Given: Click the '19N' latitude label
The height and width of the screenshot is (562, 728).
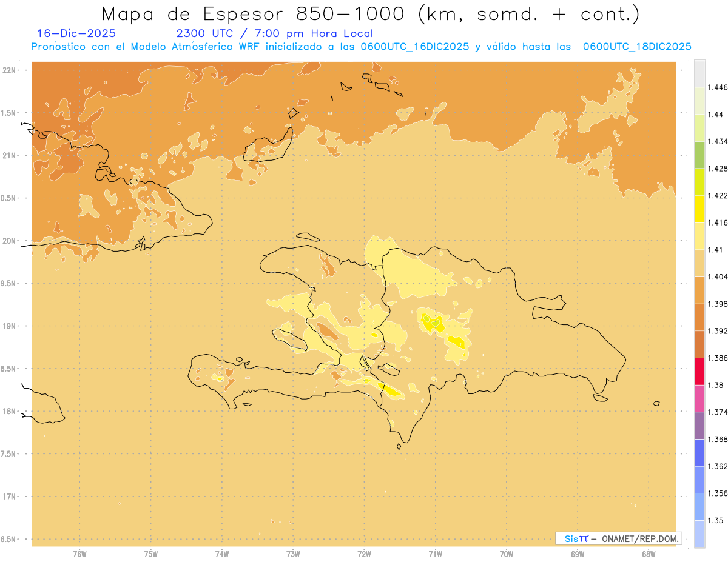Looking at the screenshot, I should coord(10,326).
